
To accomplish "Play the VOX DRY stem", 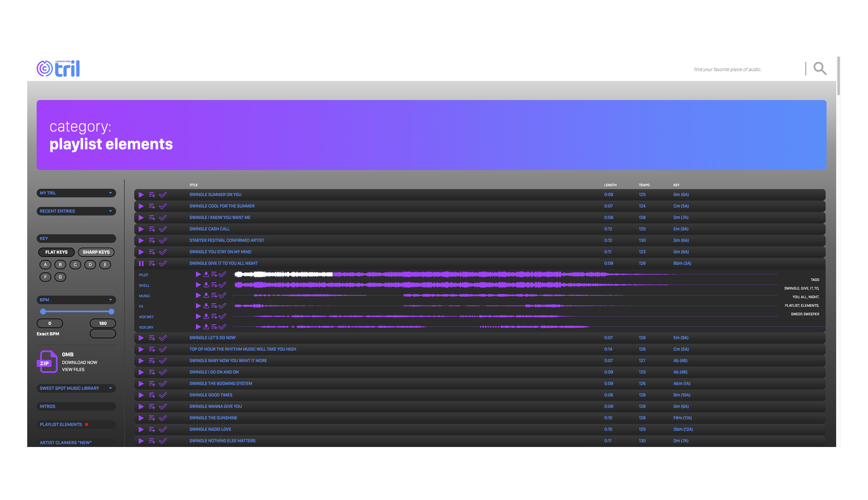I will (x=198, y=327).
